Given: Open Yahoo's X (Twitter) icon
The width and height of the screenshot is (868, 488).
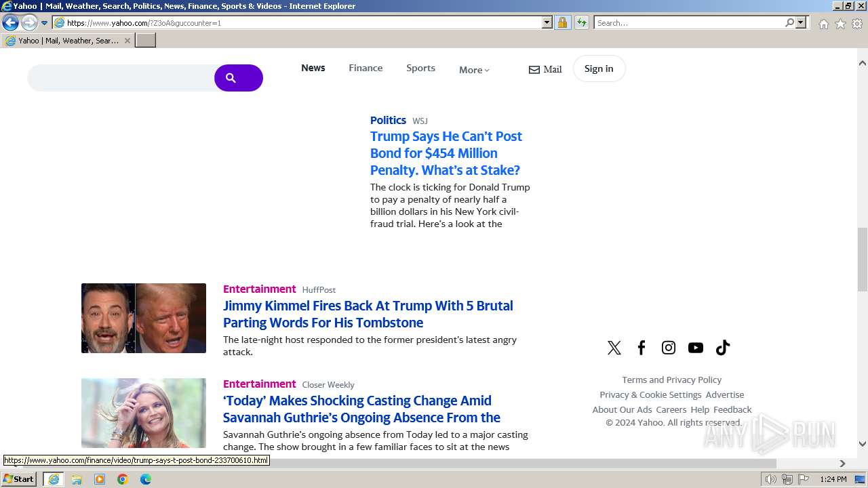Looking at the screenshot, I should (614, 348).
